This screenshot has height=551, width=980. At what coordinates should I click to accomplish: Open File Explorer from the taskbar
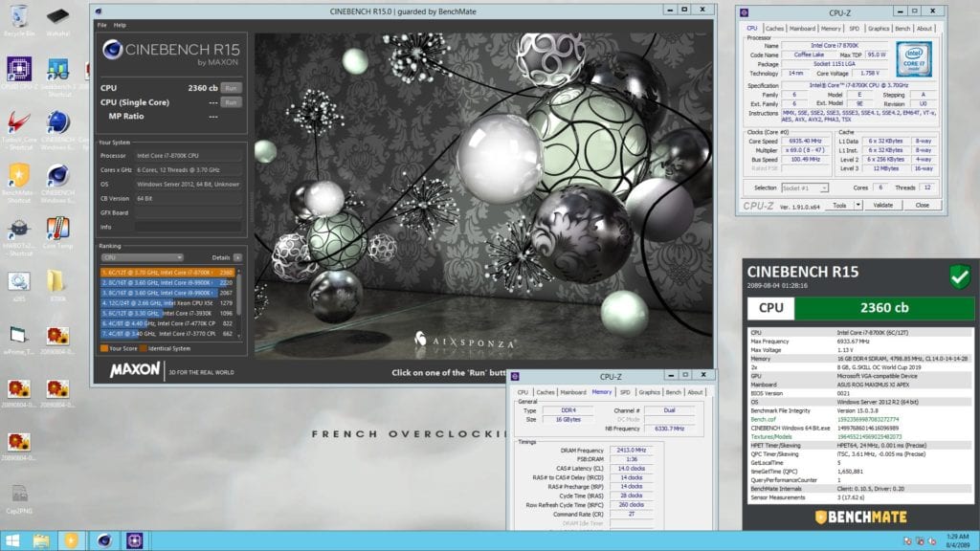coord(41,541)
